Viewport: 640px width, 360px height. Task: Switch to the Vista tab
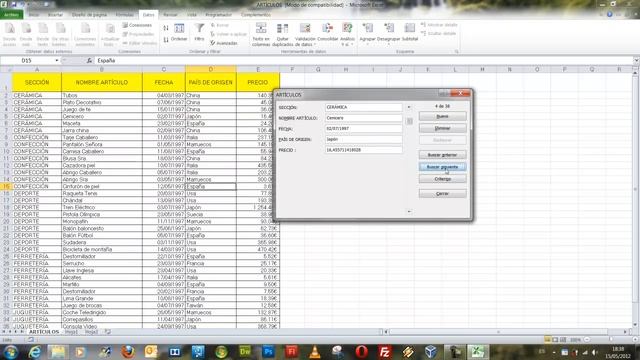[192, 15]
